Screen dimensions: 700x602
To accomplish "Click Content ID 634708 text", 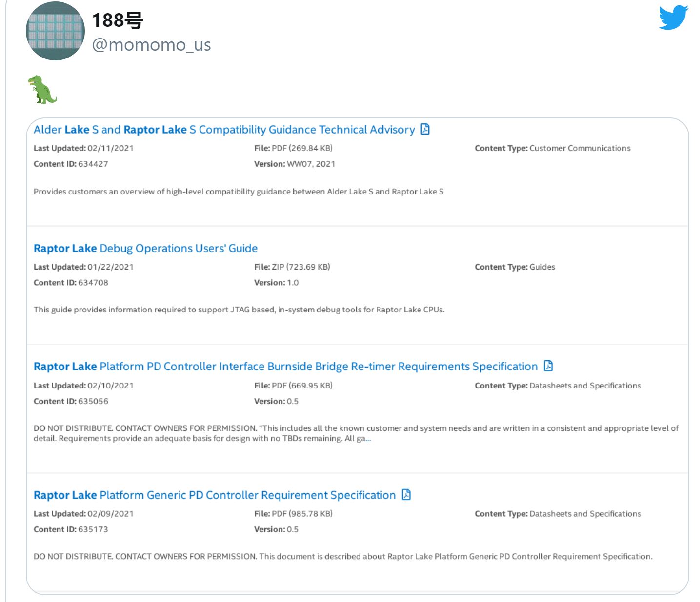I will [x=71, y=283].
